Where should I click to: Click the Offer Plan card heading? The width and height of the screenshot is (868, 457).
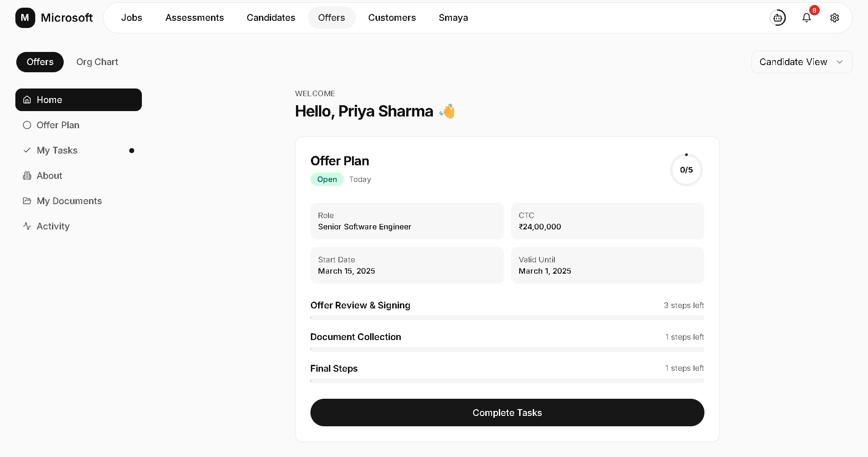pos(340,161)
